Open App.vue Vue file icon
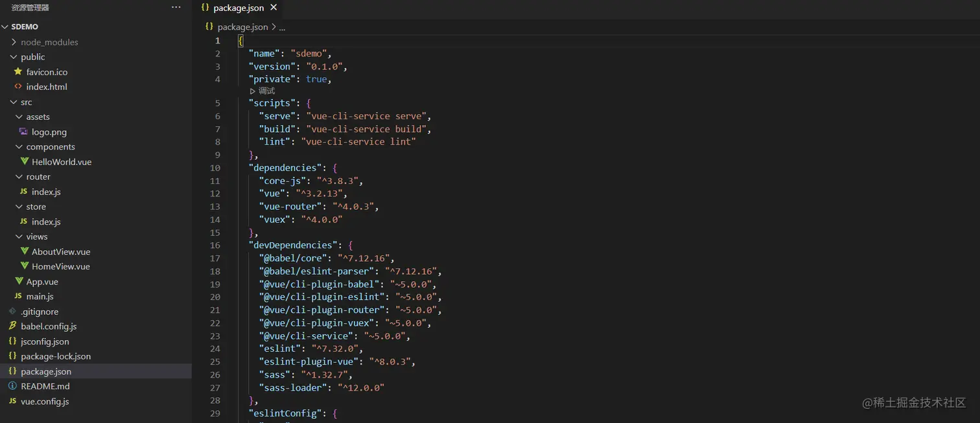Screen dimensions: 980x423 [x=19, y=282]
